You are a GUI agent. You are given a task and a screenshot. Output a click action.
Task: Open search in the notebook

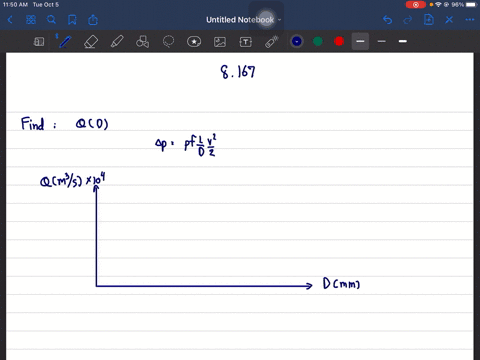(51, 20)
